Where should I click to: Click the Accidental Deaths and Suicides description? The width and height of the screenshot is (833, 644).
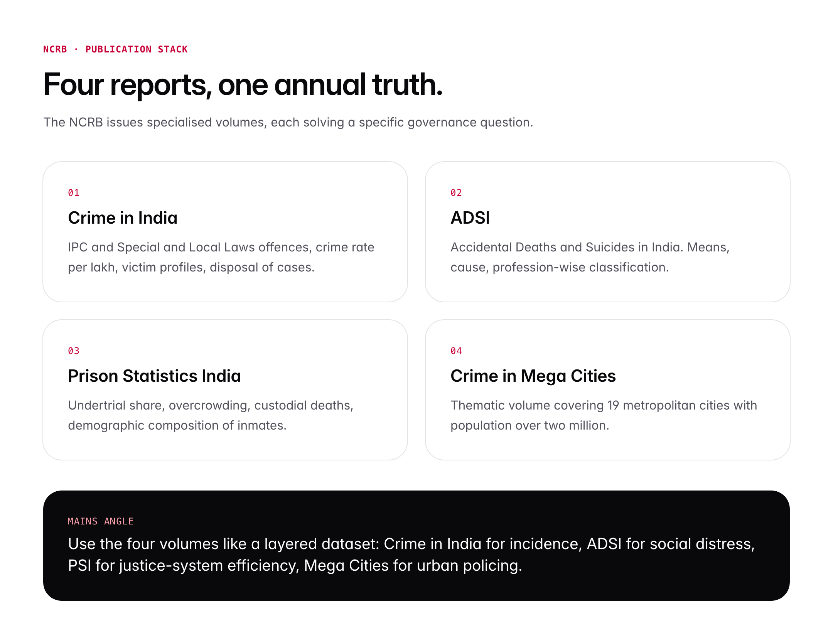[x=589, y=257]
